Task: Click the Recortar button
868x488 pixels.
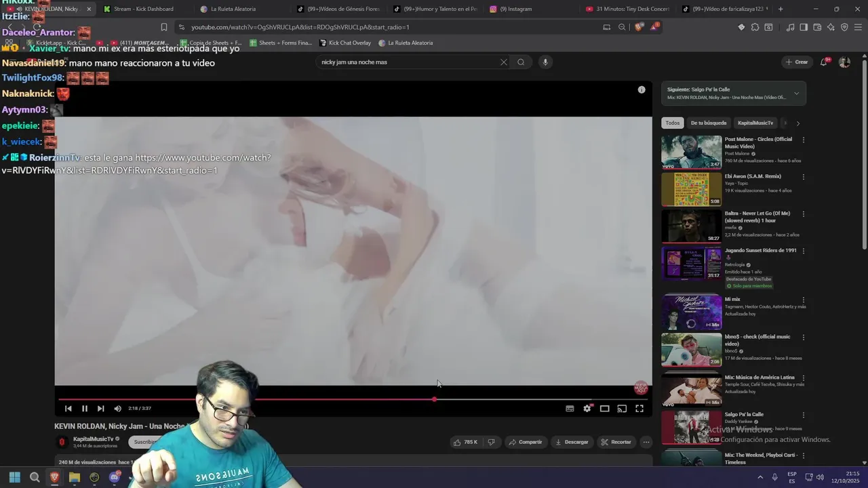Action: pyautogui.click(x=616, y=442)
